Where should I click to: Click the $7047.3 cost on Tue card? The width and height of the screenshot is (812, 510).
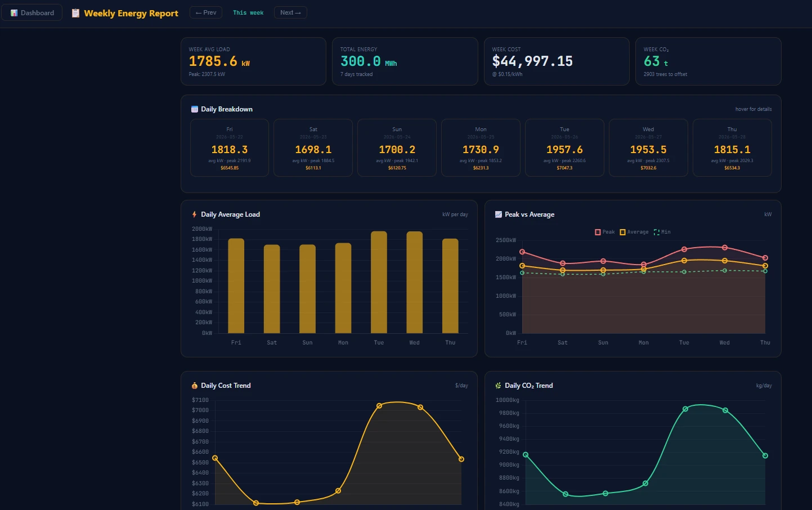coord(564,168)
